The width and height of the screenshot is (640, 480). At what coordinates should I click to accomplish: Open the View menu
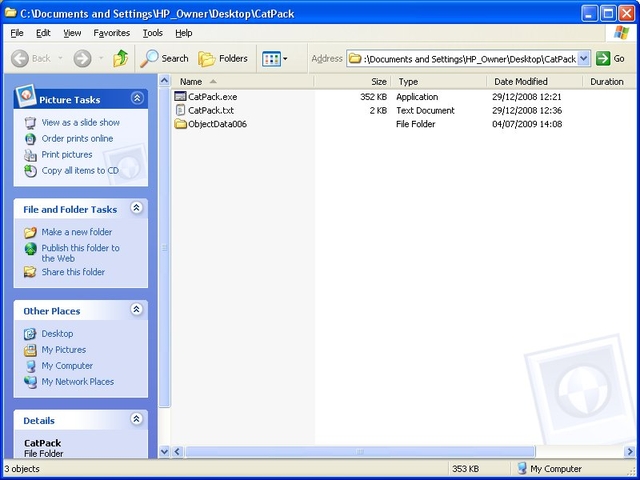pos(72,33)
